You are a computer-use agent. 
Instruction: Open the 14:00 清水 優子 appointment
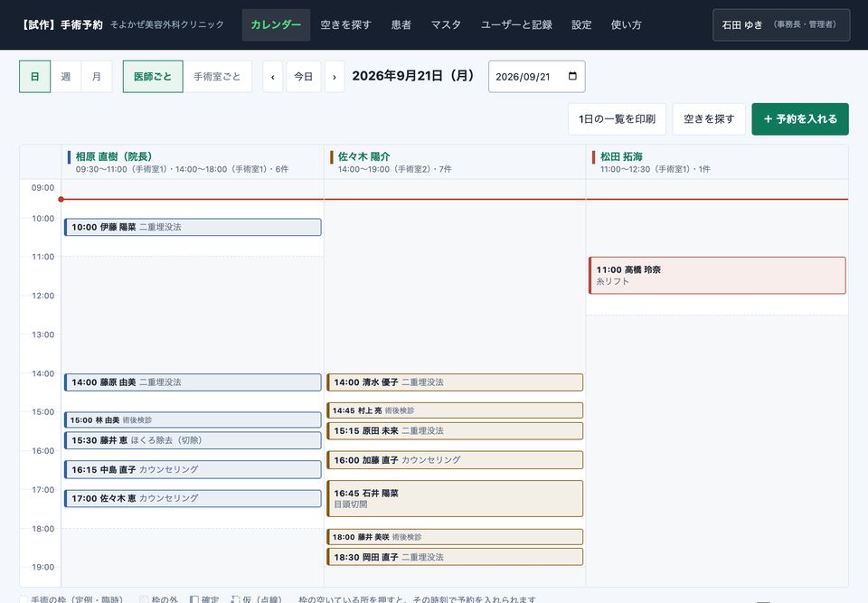(455, 382)
